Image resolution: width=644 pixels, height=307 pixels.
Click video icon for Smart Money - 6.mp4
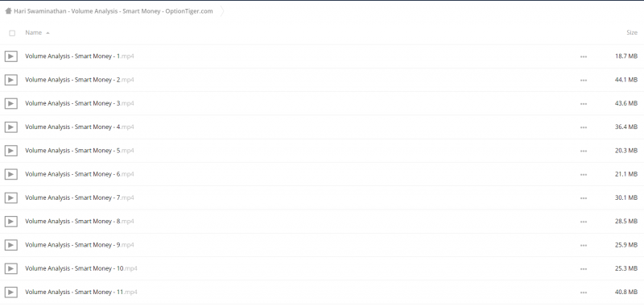[x=11, y=174]
